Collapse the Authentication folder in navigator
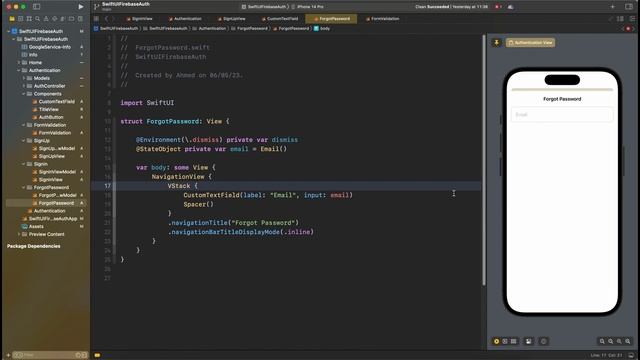Image resolution: width=640 pixels, height=360 pixels. (x=19, y=70)
